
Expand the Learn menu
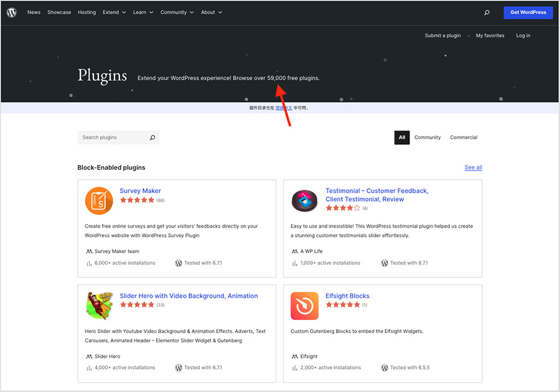click(143, 12)
